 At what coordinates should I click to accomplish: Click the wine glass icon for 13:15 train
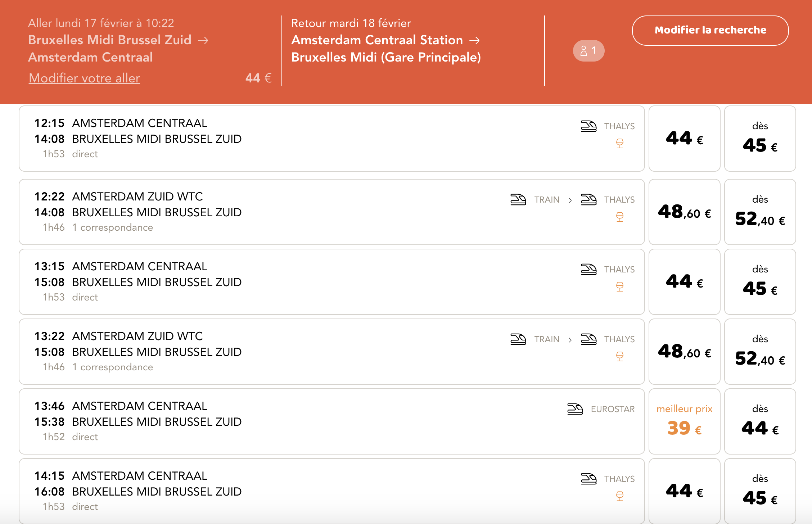[x=619, y=287]
